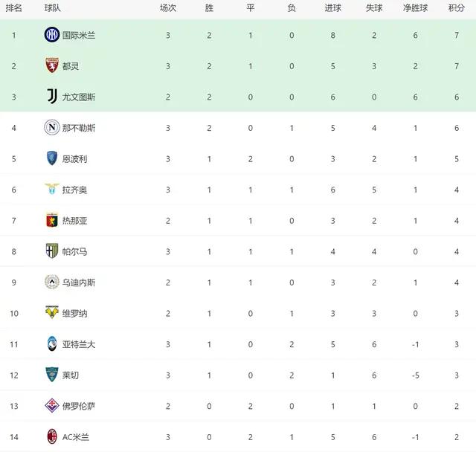Screen dimensions: 476x452
Task: Open the 国际米兰 team name link
Action: pyautogui.click(x=79, y=35)
